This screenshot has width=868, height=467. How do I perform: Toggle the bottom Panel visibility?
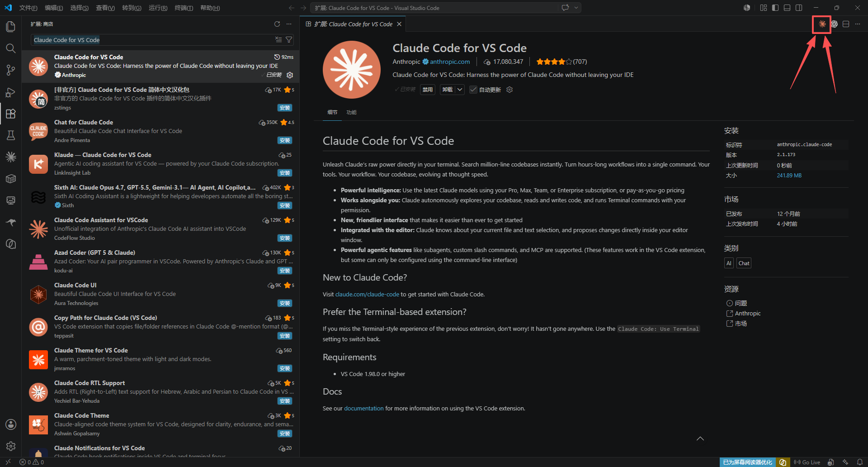787,8
